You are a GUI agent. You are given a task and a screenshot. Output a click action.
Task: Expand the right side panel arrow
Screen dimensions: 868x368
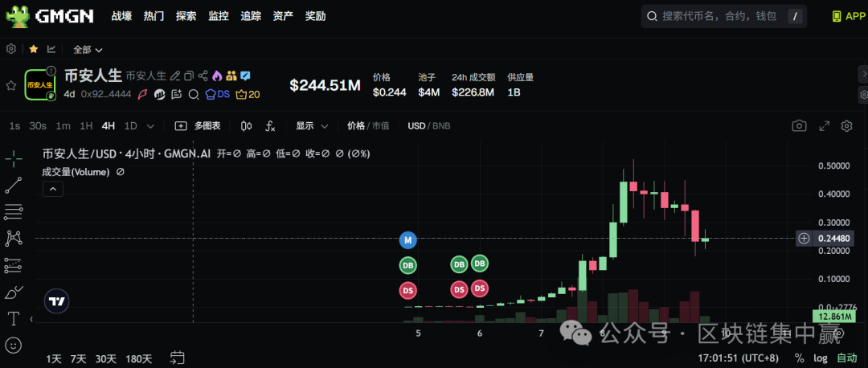tap(863, 73)
